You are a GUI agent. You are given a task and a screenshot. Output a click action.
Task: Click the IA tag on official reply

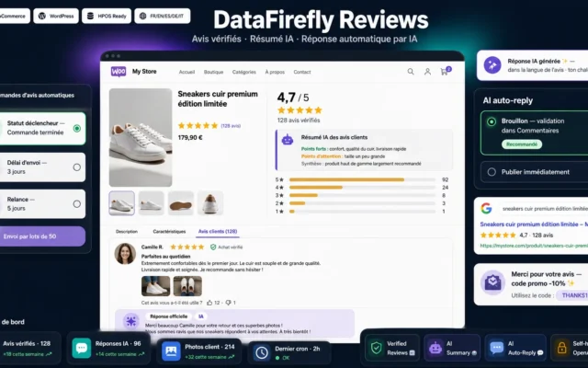click(x=201, y=316)
